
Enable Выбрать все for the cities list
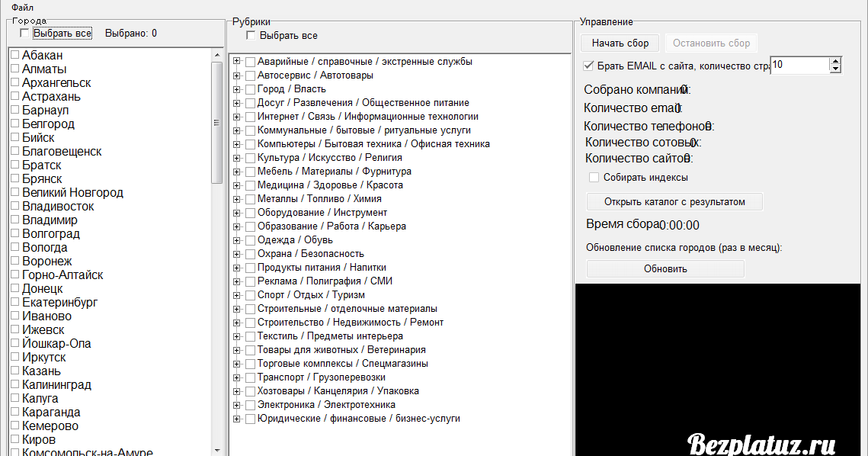click(x=23, y=33)
